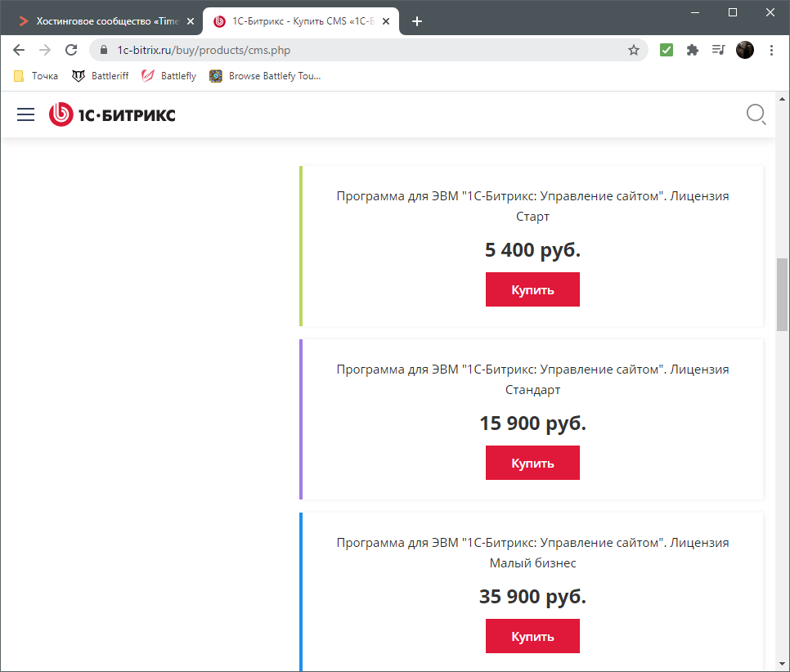The image size is (790, 672).
Task: Click Купить for Малый бизнес license
Action: 532,636
